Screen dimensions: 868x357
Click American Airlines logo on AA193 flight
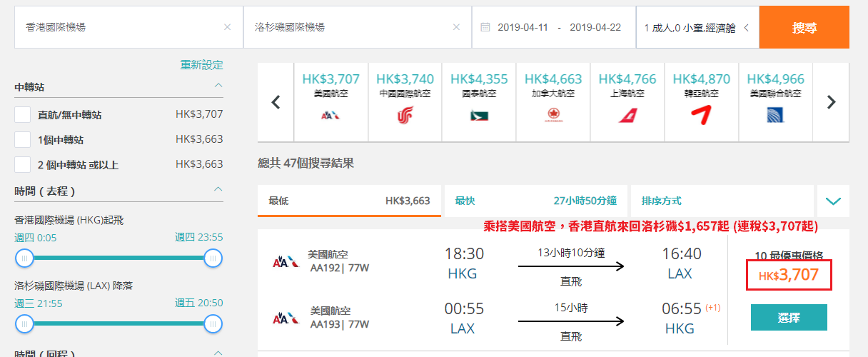click(286, 318)
